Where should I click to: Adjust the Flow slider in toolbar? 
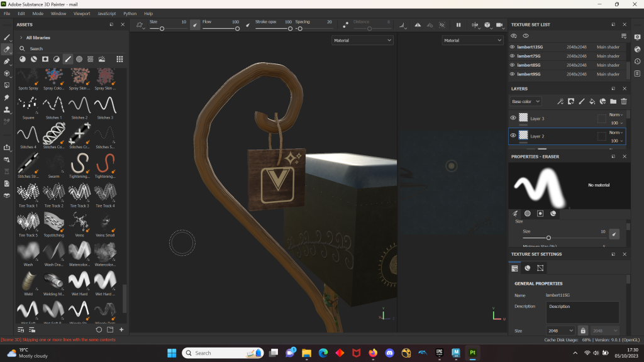(x=221, y=29)
